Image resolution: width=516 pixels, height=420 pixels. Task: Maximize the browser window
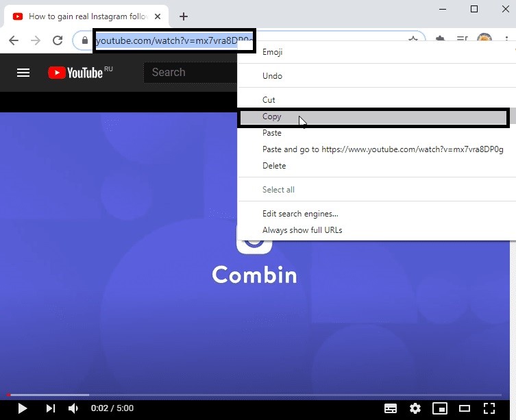tap(474, 9)
